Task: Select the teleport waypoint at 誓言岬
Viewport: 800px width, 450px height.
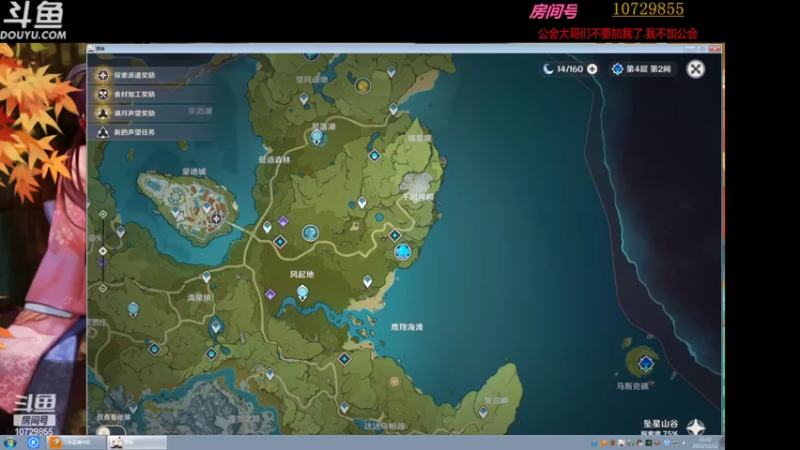Action: (483, 412)
